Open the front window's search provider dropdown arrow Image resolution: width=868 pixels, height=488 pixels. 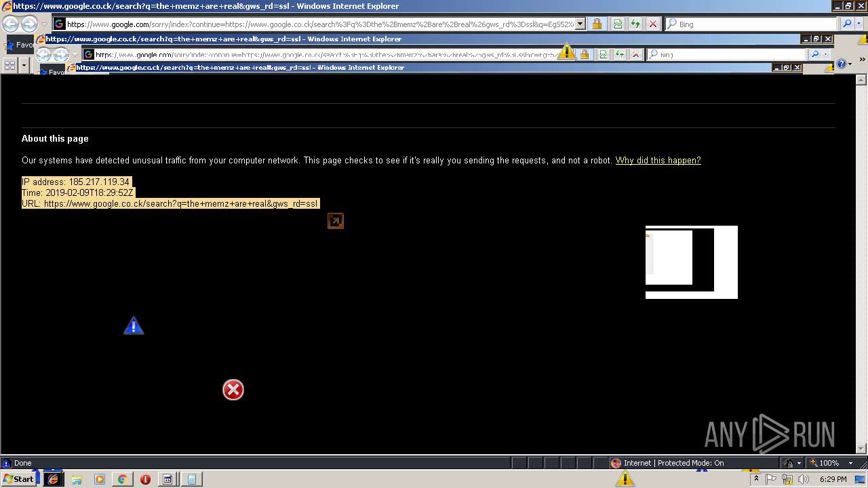(x=859, y=24)
